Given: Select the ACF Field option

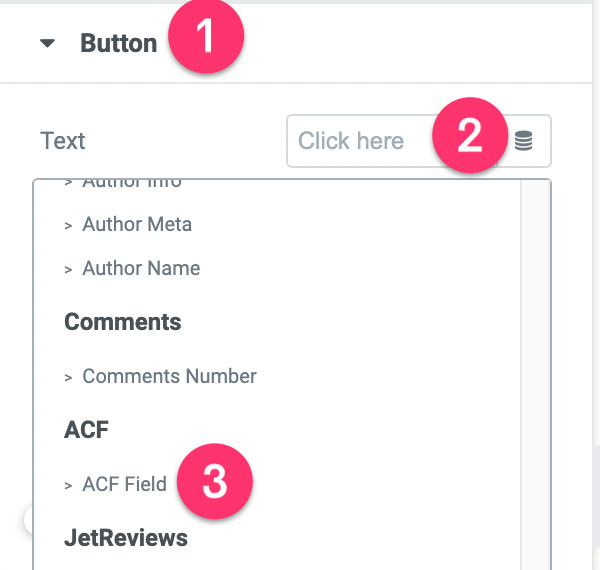Looking at the screenshot, I should 124,484.
